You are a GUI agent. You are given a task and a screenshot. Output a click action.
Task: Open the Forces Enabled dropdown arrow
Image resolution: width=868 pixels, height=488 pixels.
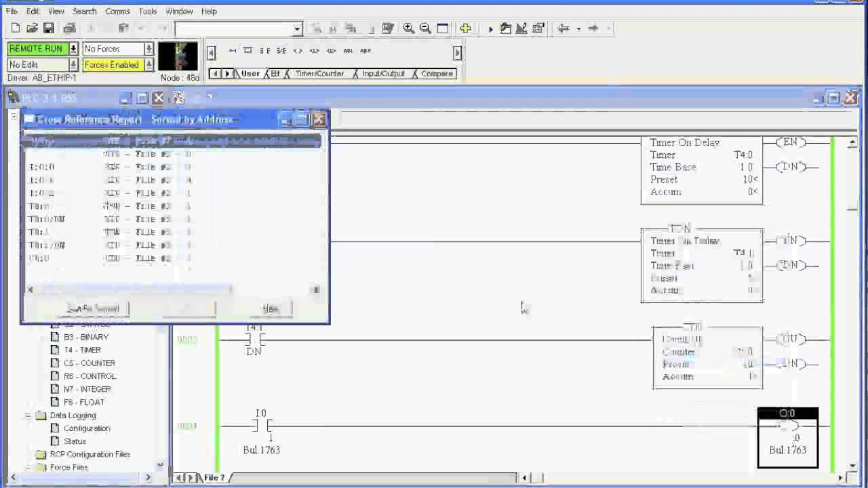(x=149, y=64)
